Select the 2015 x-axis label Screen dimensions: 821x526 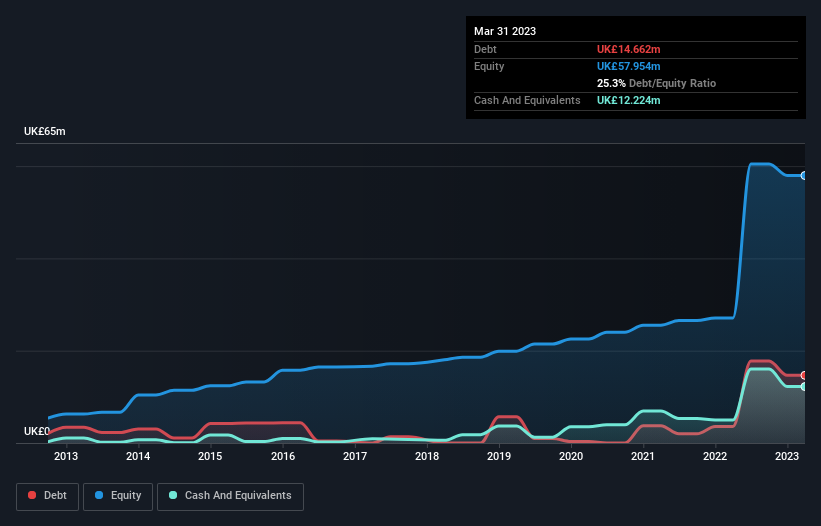pyautogui.click(x=210, y=457)
